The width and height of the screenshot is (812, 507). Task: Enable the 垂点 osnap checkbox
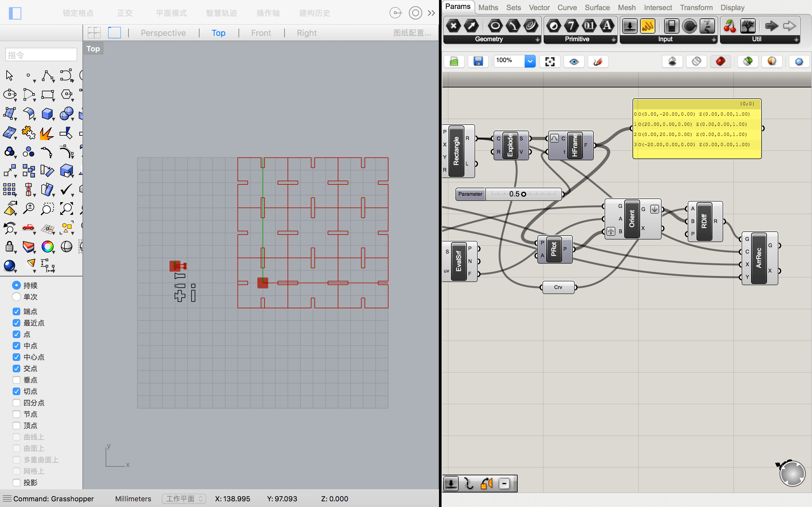point(16,380)
